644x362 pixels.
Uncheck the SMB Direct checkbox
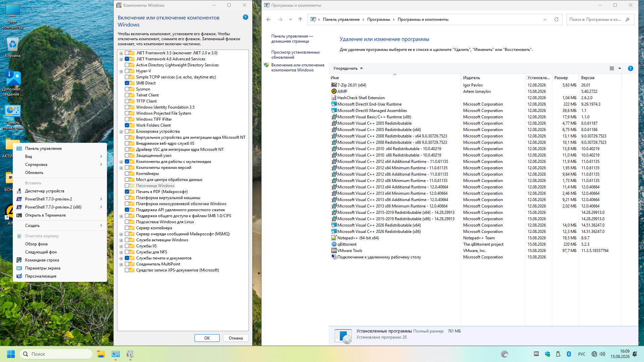coord(127,83)
